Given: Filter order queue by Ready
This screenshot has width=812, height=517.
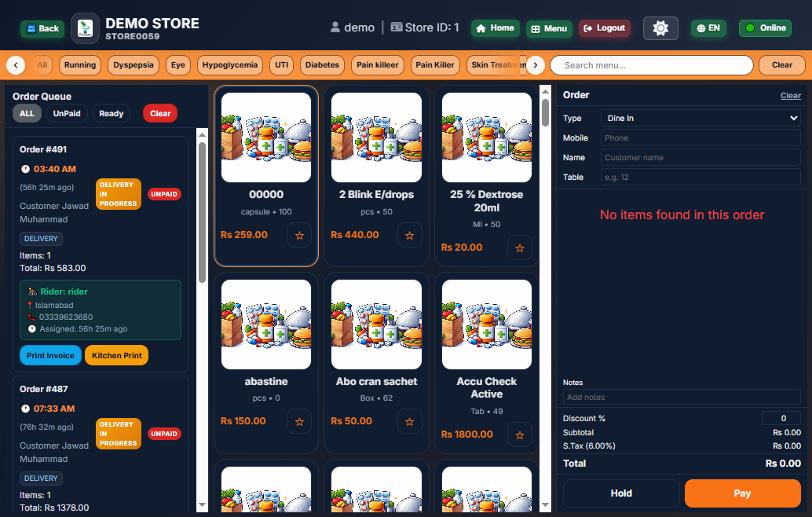Looking at the screenshot, I should (112, 113).
